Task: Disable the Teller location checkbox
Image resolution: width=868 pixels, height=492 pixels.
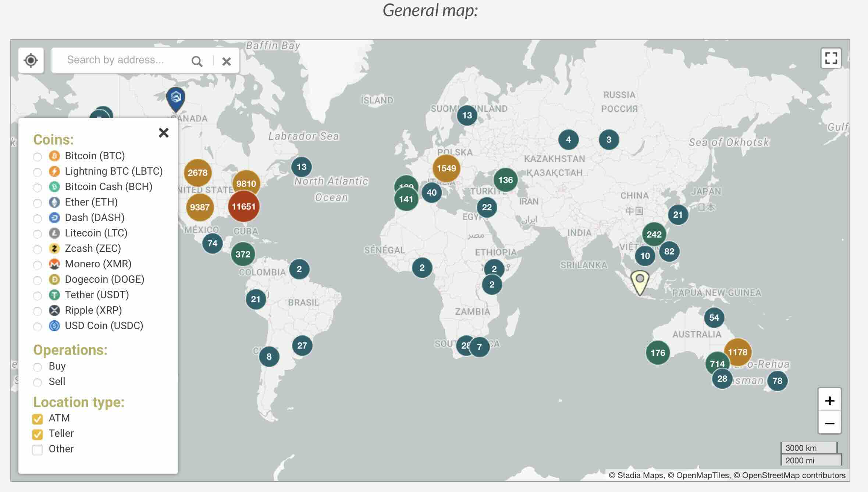Action: tap(38, 434)
